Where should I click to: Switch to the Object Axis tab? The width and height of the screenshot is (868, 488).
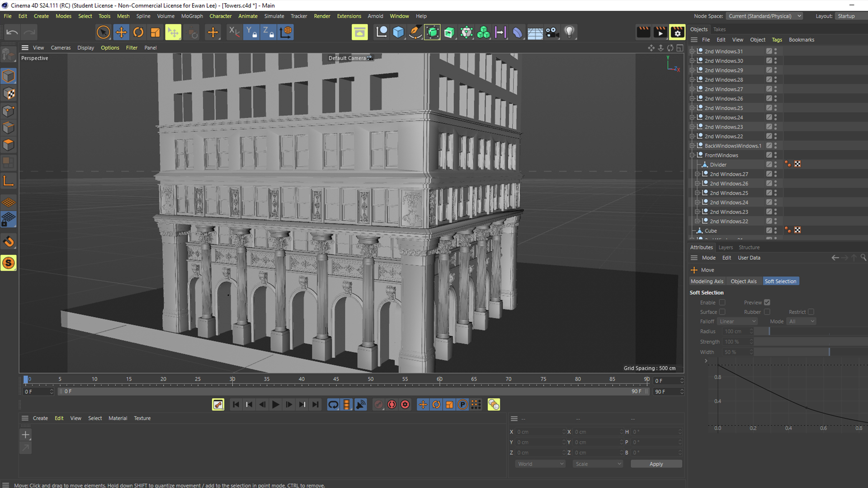743,281
